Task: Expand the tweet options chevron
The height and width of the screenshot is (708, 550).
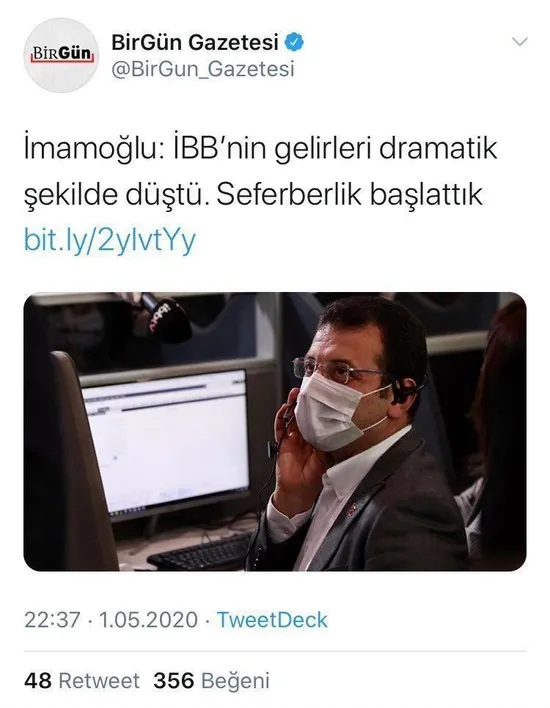Action: point(520,42)
